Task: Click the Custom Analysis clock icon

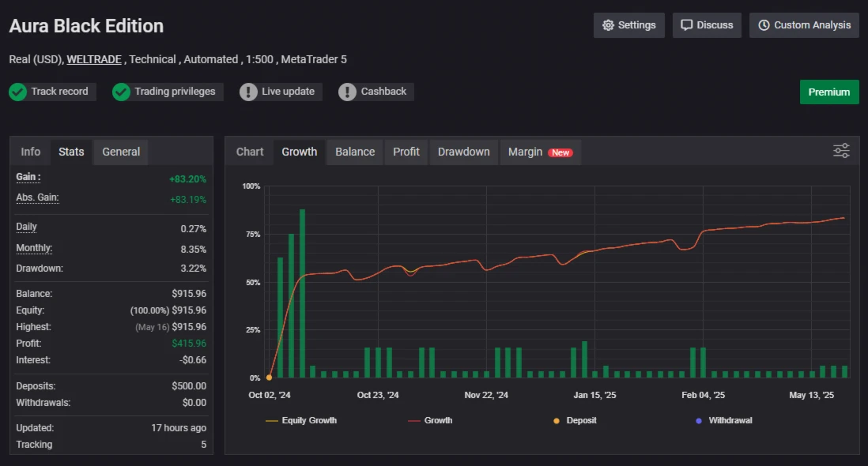Action: [764, 25]
